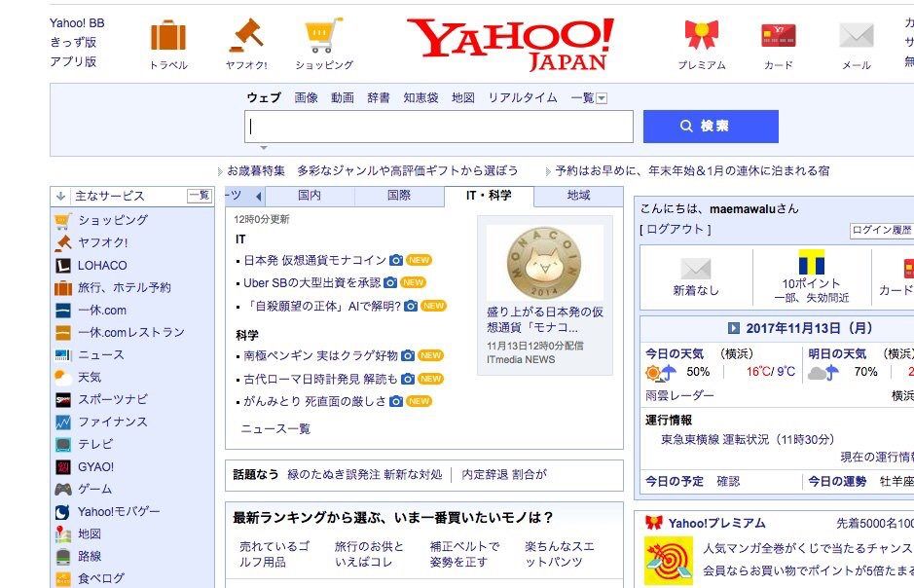Switch search to リアルタイム tab
914x588 pixels.
[x=523, y=98]
